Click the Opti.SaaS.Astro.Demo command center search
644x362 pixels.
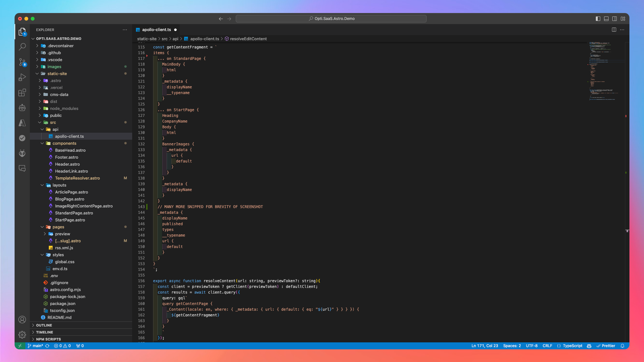pyautogui.click(x=331, y=19)
